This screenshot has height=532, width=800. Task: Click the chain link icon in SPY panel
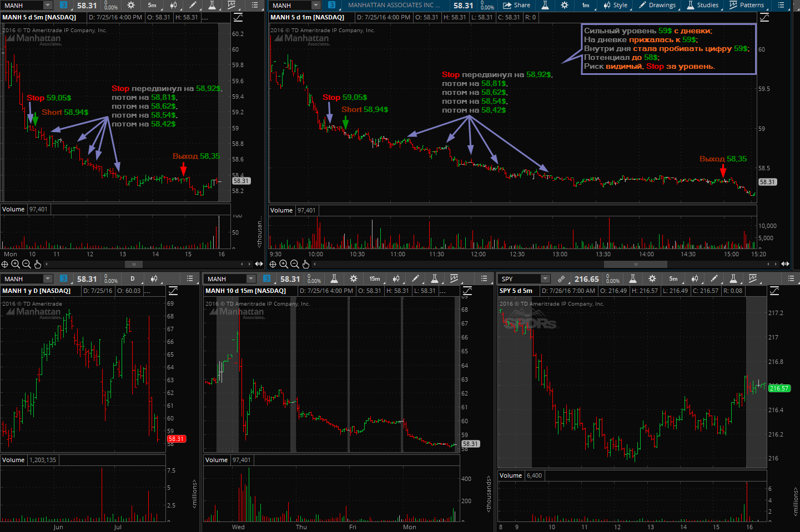561,278
